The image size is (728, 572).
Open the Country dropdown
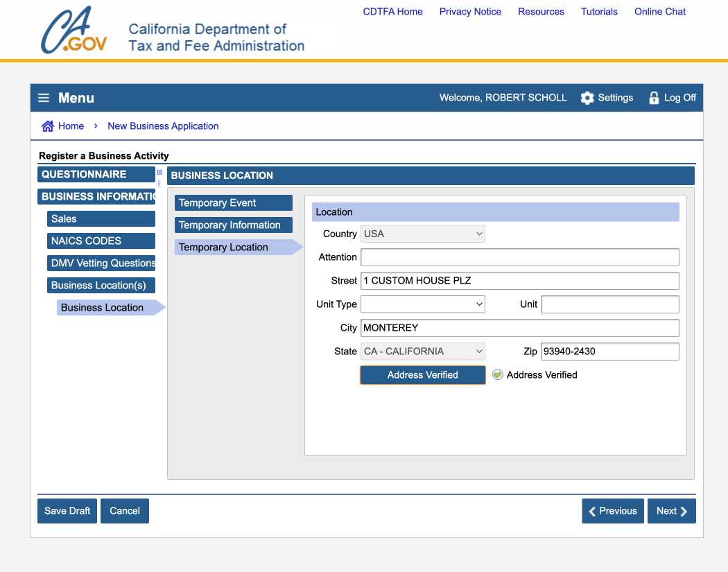click(422, 234)
